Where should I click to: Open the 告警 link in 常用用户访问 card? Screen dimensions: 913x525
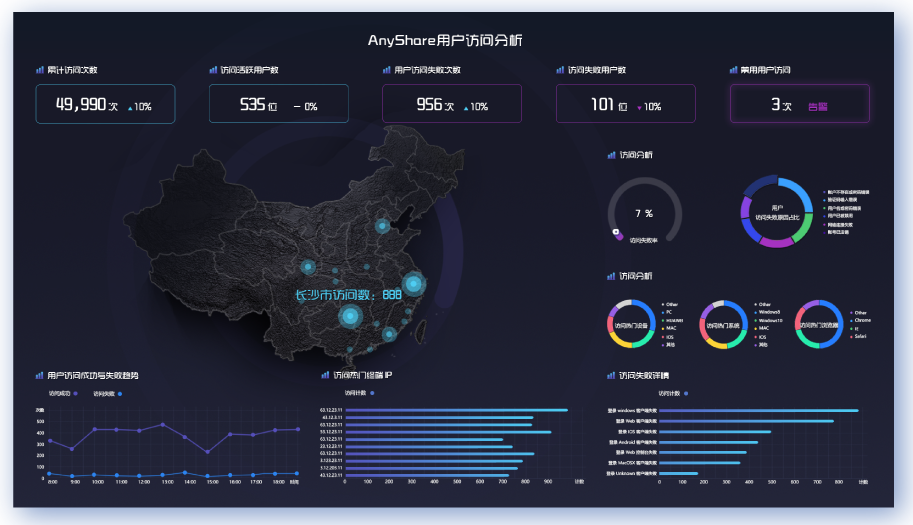pos(818,107)
